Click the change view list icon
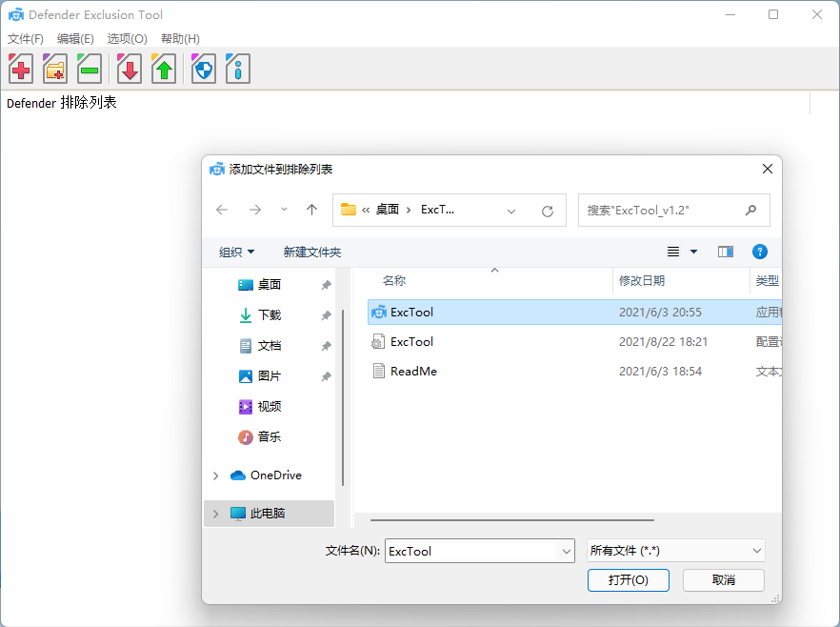This screenshot has height=627, width=840. [673, 252]
